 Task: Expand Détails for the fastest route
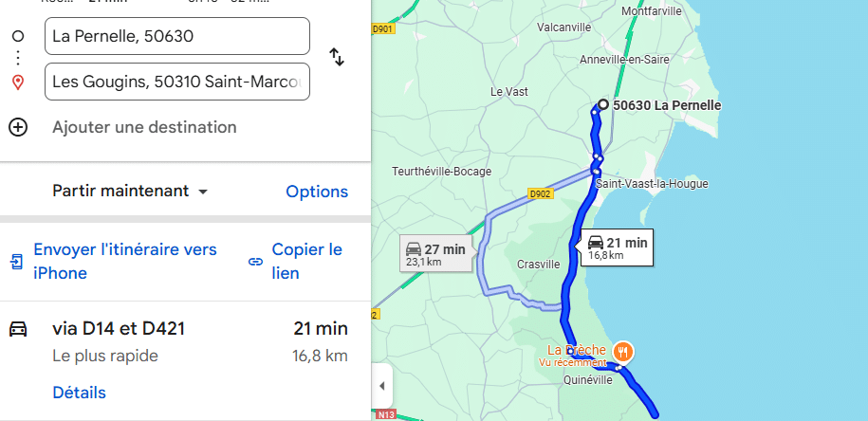79,393
